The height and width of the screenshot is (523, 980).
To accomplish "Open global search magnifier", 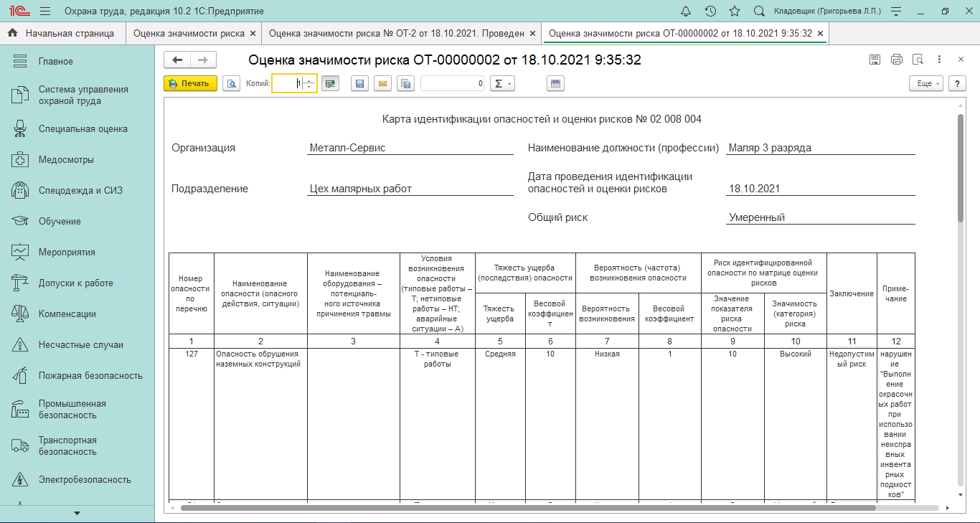I will click(x=759, y=11).
